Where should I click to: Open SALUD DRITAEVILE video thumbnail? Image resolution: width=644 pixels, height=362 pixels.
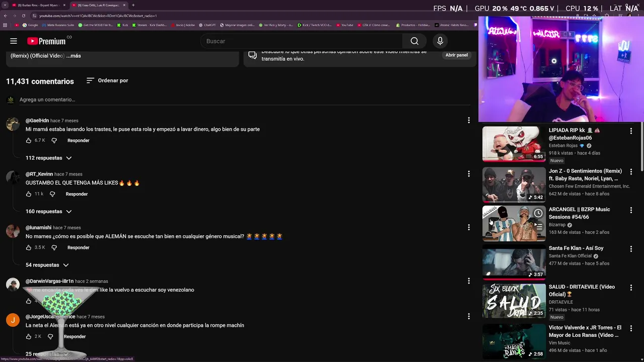click(x=514, y=300)
